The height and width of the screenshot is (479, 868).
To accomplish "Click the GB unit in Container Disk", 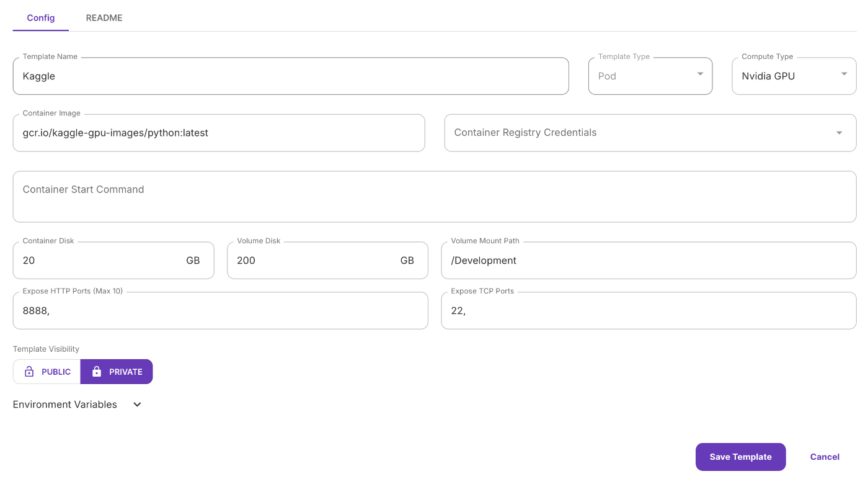I will pos(193,261).
